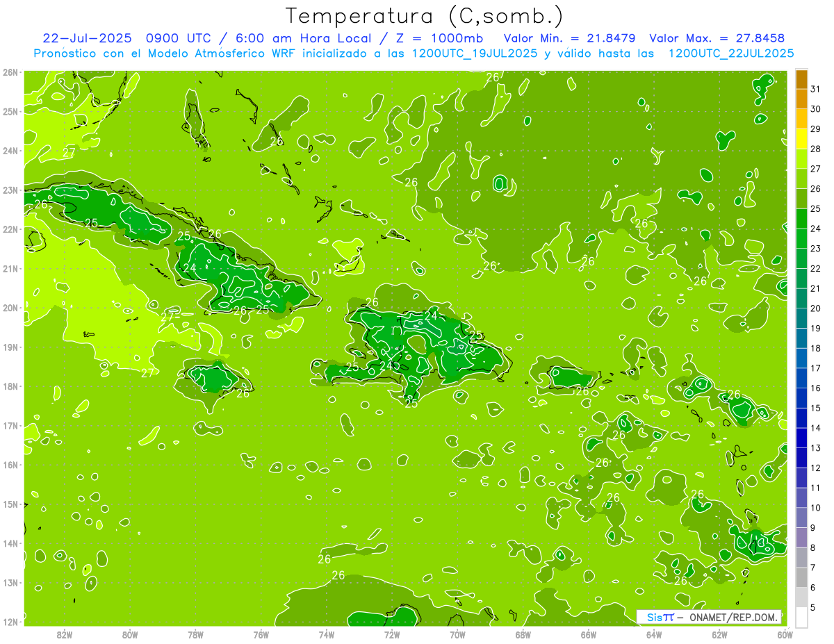Click the color scale value 31
834x644 pixels.
click(x=815, y=89)
